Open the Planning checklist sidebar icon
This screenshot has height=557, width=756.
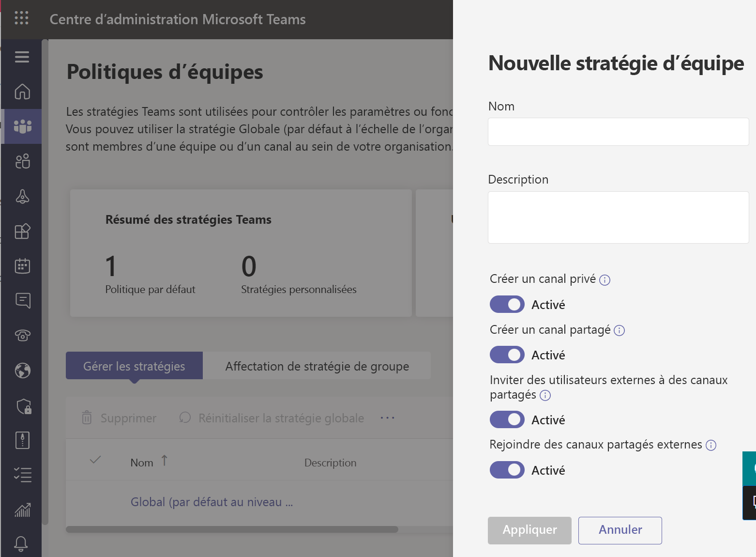[22, 475]
